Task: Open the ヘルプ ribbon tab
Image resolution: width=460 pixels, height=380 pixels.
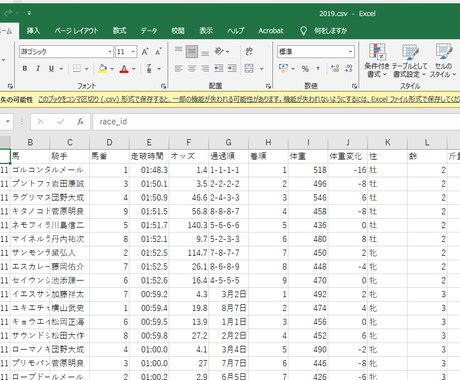Action: coord(236,31)
